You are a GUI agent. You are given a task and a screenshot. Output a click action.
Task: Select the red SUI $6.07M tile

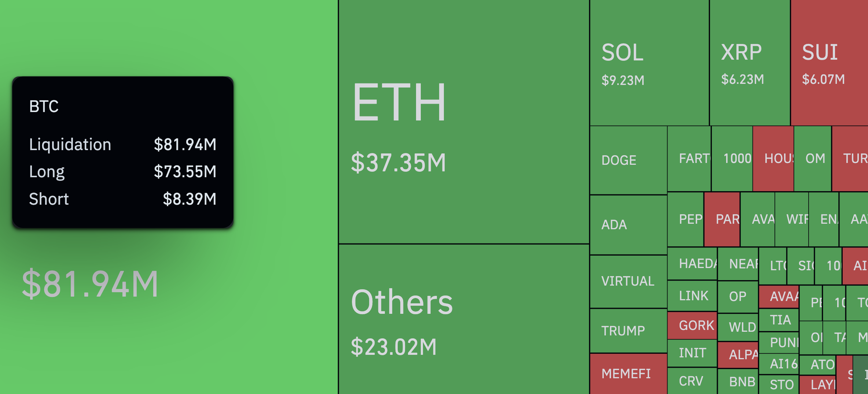pos(829,63)
